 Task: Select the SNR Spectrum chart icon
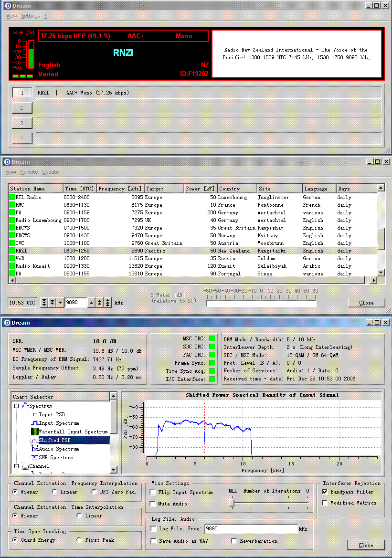(34, 457)
